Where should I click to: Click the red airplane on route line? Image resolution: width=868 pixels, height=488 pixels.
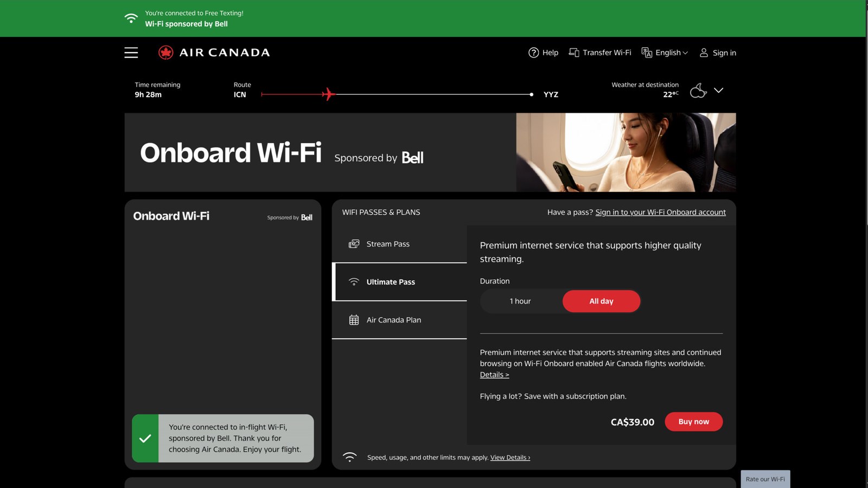(x=328, y=94)
